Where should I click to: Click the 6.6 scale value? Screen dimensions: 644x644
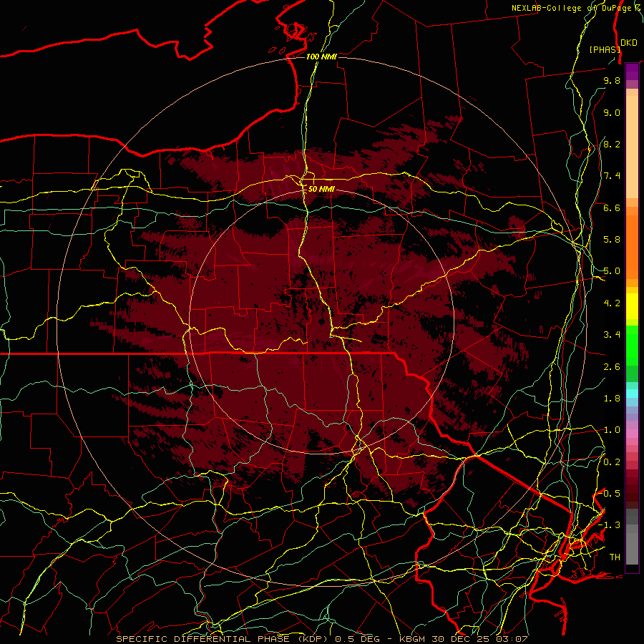(612, 208)
